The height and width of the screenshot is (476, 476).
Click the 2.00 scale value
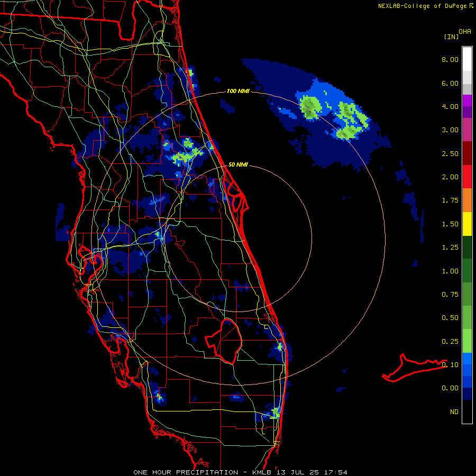pyautogui.click(x=450, y=177)
